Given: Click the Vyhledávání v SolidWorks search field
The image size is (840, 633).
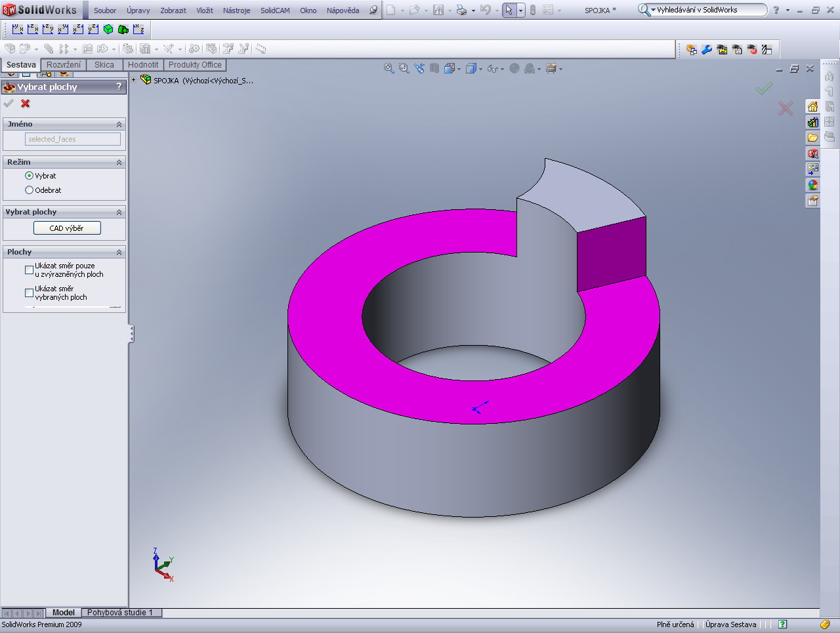Looking at the screenshot, I should click(x=709, y=10).
